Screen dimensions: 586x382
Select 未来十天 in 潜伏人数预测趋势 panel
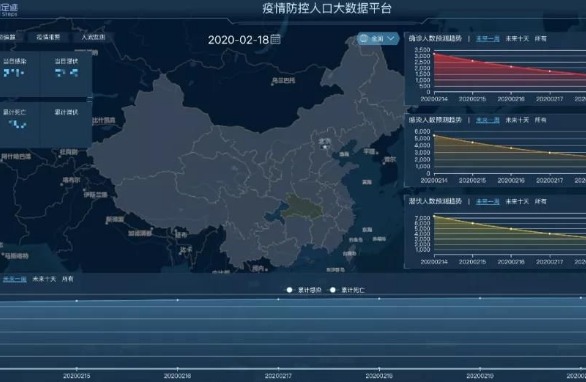click(517, 201)
